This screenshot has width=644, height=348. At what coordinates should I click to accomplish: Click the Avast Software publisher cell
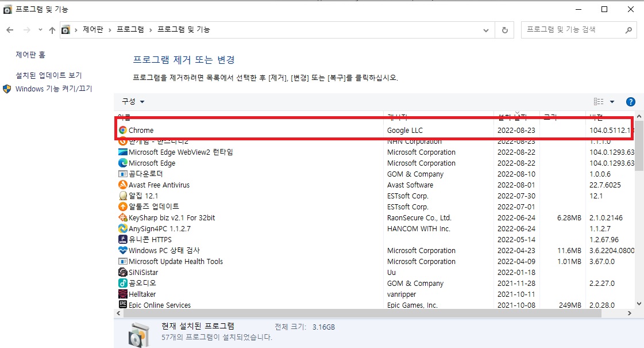(x=410, y=185)
